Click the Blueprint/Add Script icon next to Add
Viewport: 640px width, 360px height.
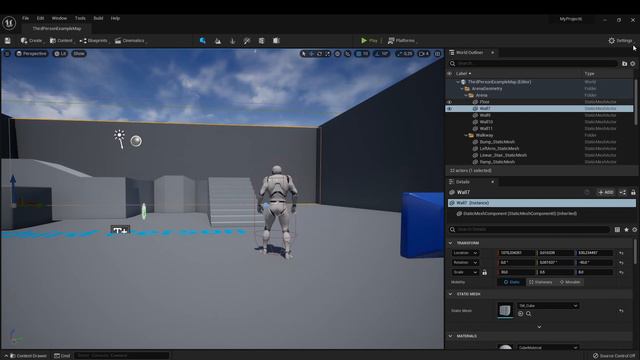[x=622, y=192]
